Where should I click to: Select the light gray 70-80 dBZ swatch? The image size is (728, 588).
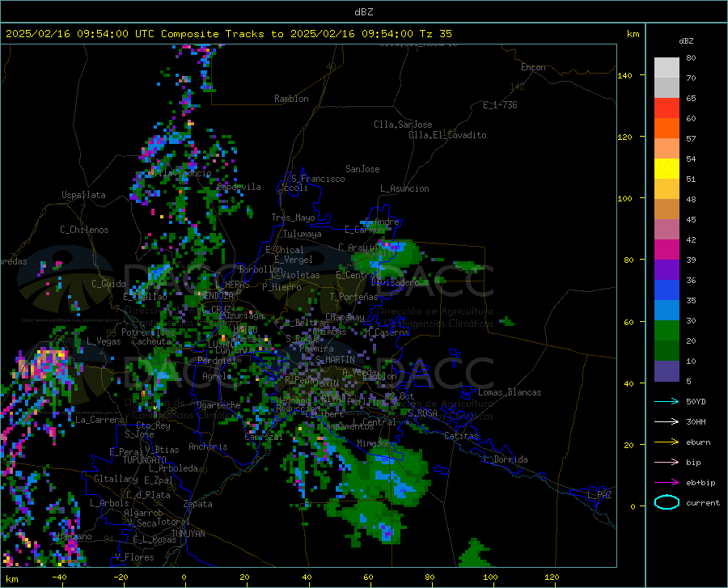point(667,68)
